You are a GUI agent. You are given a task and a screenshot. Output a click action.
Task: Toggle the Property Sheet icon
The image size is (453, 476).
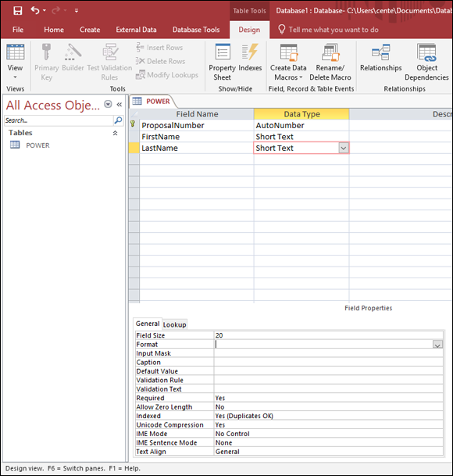(x=223, y=52)
